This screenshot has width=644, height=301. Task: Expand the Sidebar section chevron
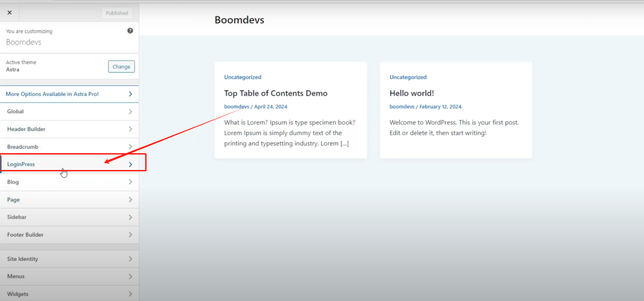coord(130,217)
